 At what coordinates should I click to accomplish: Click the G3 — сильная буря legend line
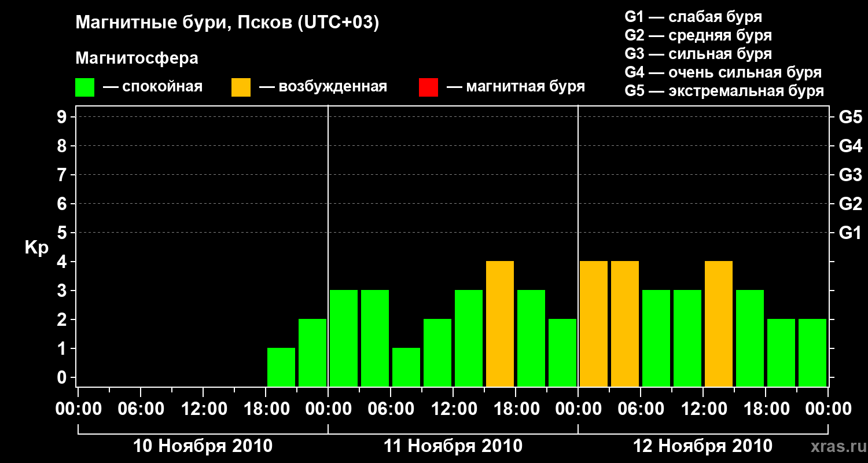(698, 54)
